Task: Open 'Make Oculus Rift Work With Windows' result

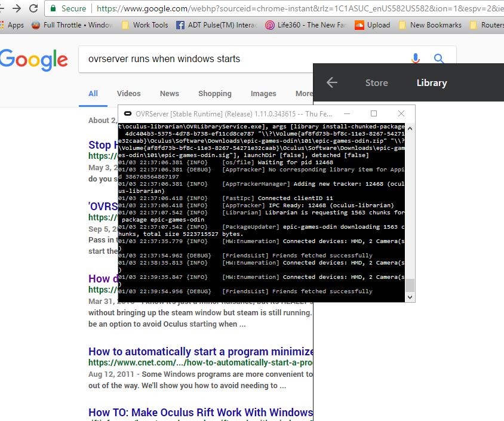Action: 201,412
